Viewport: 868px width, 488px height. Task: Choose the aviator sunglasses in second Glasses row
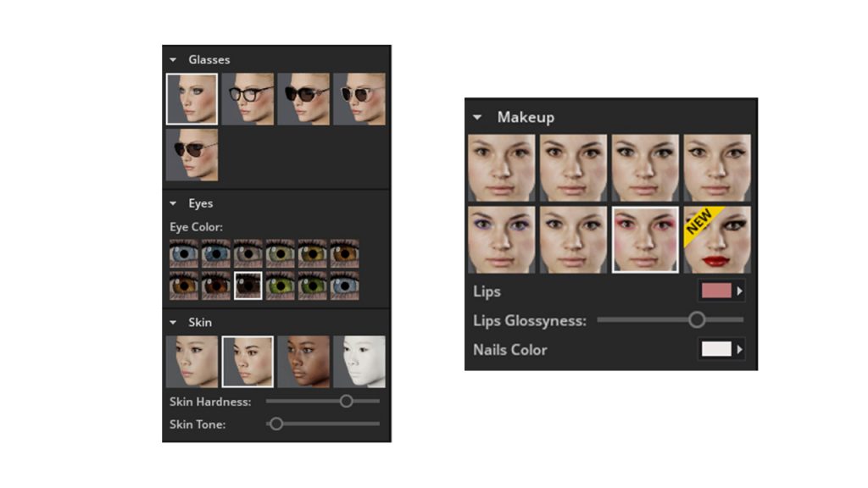pos(192,155)
